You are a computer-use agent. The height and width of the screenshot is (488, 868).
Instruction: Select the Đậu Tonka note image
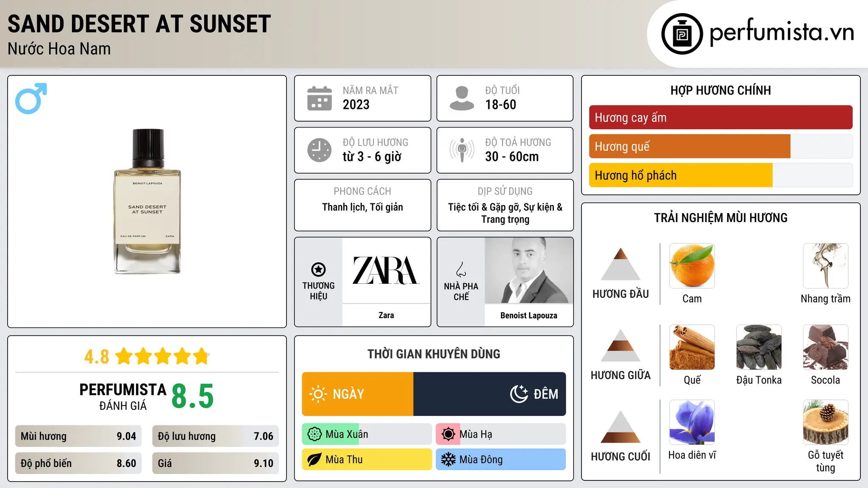[759, 347]
